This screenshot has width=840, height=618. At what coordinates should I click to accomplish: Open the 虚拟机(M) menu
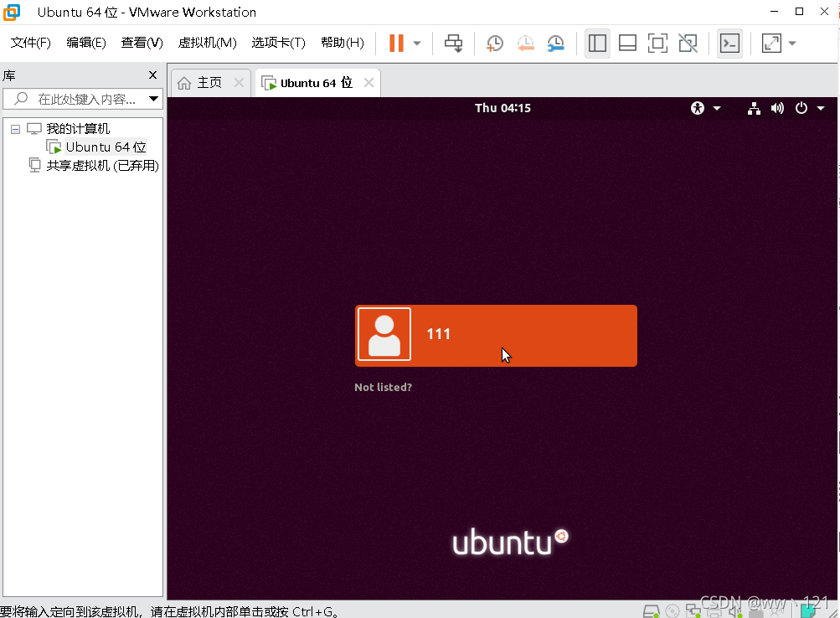tap(208, 43)
